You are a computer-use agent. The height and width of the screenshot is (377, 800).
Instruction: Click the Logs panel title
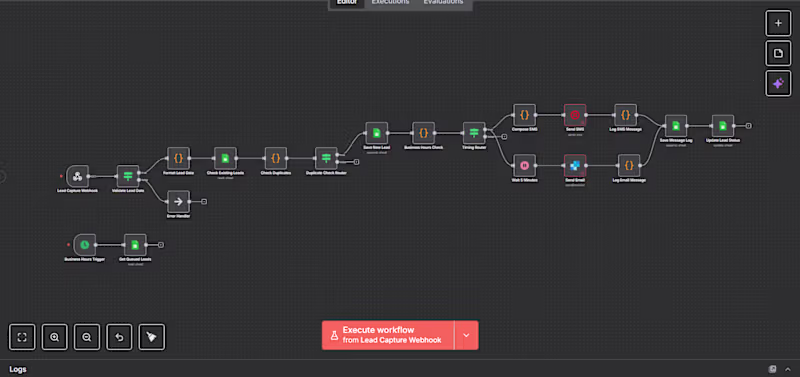pos(18,369)
